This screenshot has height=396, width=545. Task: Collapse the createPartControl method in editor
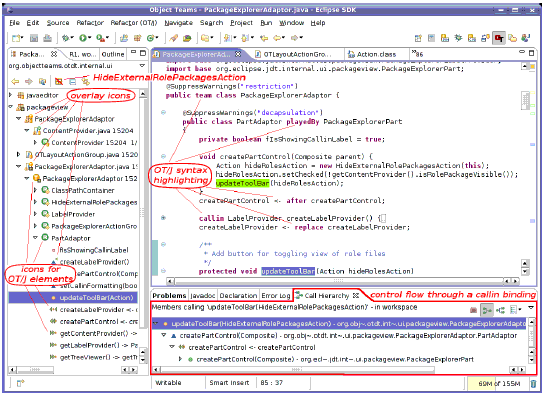163,156
